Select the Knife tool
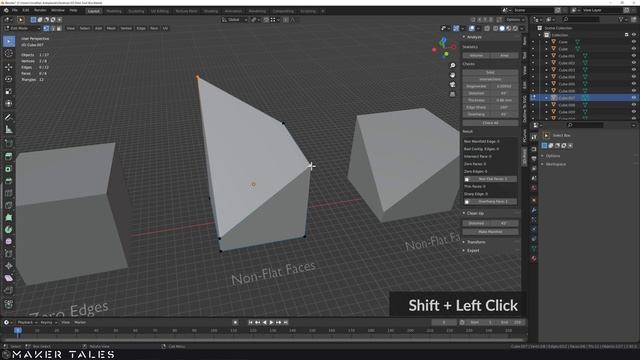 pyautogui.click(x=9, y=205)
